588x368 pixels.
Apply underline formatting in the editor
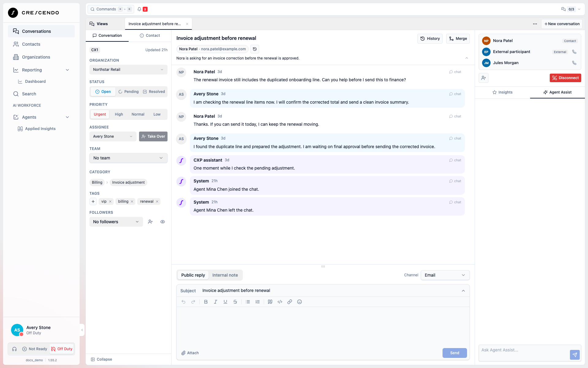click(225, 302)
